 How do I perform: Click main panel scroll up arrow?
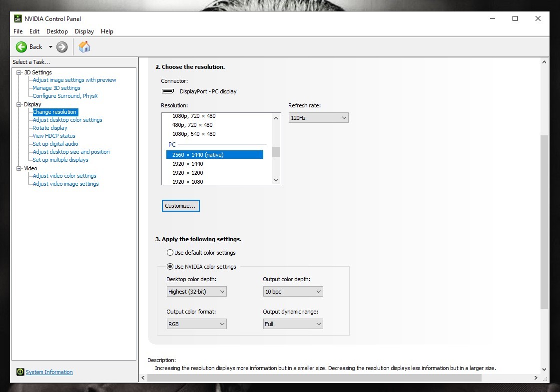pyautogui.click(x=544, y=62)
